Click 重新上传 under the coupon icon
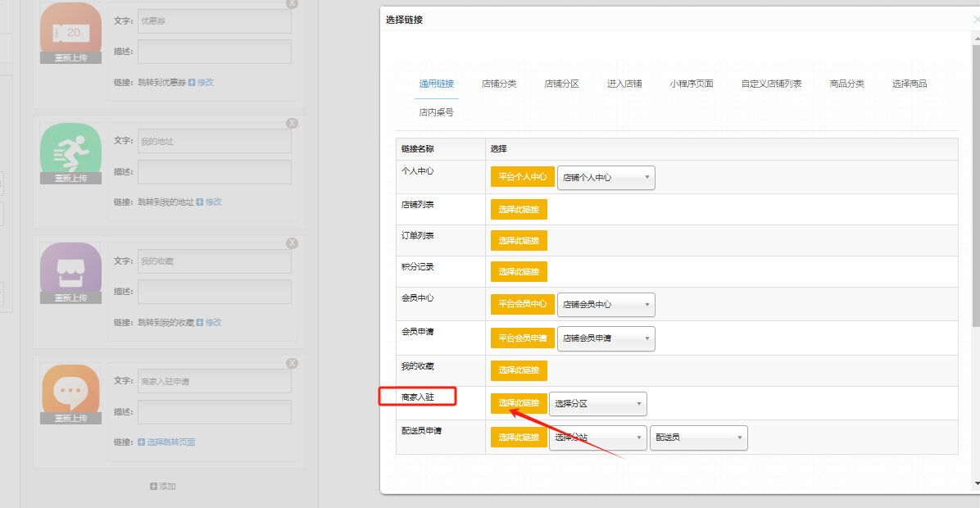 click(x=70, y=58)
